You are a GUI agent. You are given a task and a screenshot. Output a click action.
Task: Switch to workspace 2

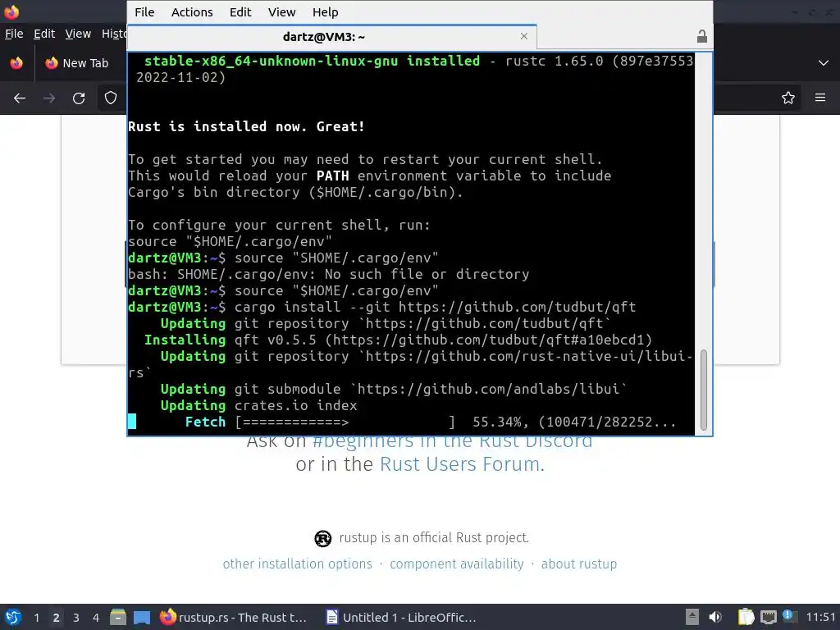point(57,618)
